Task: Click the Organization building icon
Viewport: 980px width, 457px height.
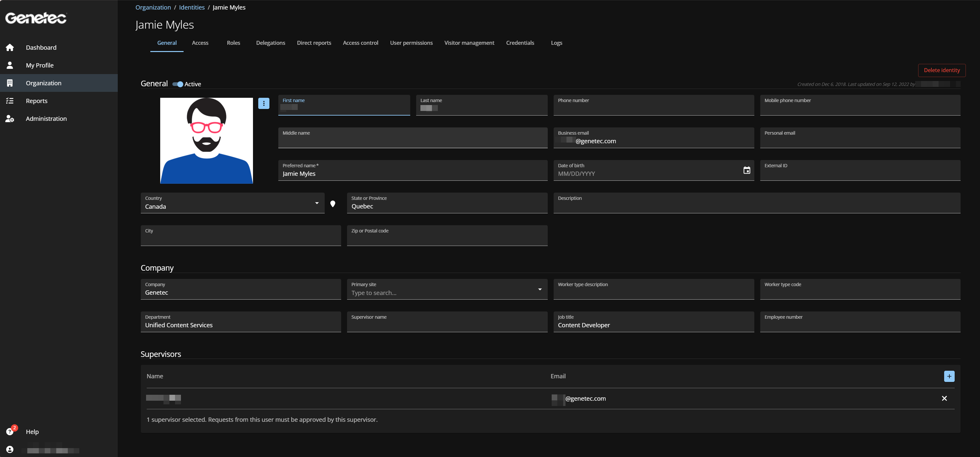Action: pos(10,83)
